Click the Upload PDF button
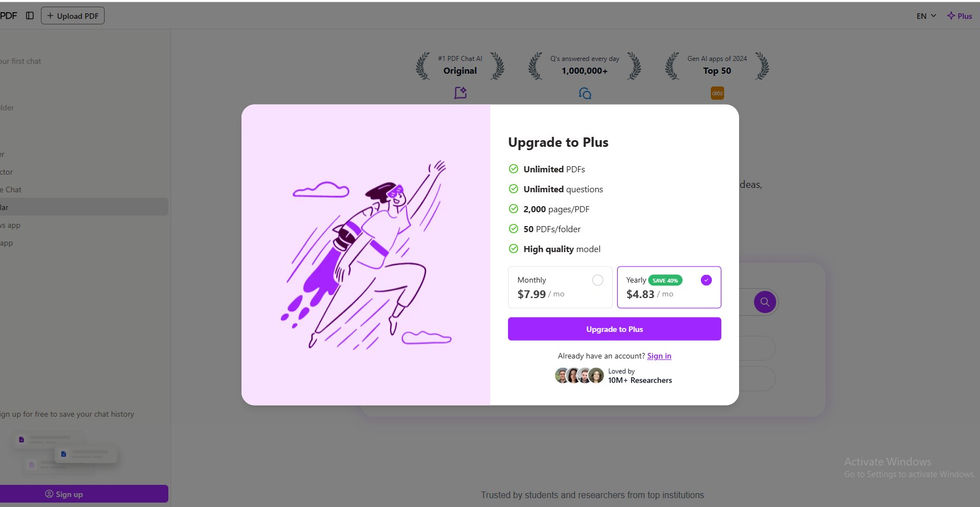Viewport: 980px width, 507px height. (x=72, y=16)
